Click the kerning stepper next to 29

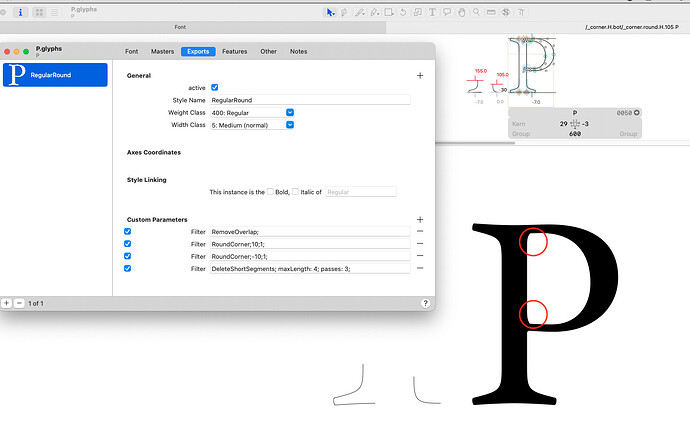[573, 124]
